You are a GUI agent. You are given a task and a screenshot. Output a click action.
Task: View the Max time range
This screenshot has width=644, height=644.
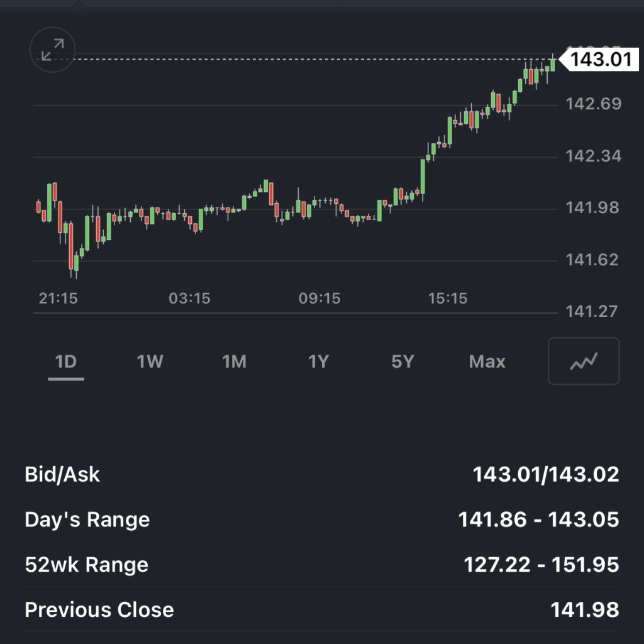[x=487, y=362]
